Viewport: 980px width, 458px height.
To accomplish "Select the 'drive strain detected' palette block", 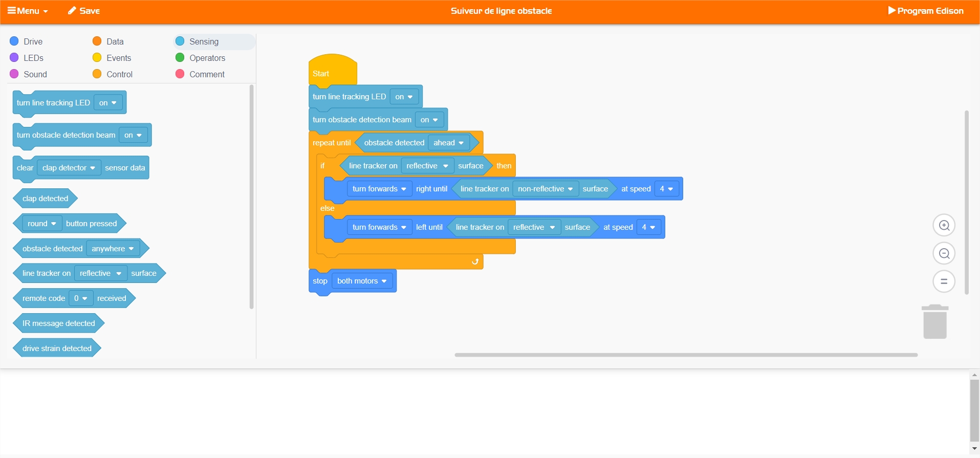I will point(57,348).
